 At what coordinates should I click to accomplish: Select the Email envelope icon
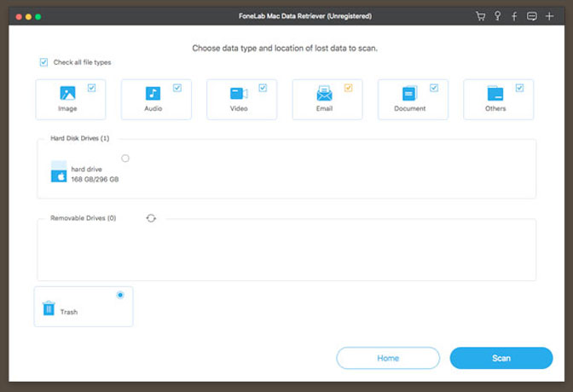[324, 93]
